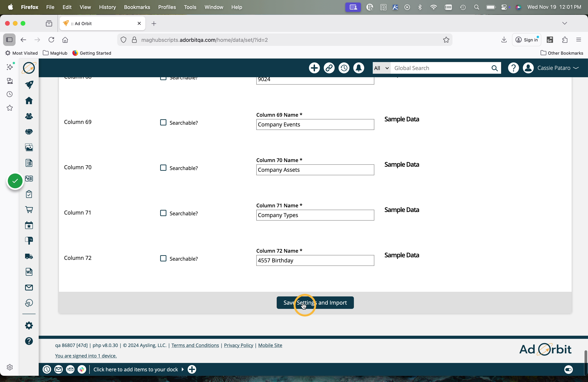The width and height of the screenshot is (588, 382).
Task: Open the Bookmarks menu in the menu bar
Action: [x=137, y=7]
